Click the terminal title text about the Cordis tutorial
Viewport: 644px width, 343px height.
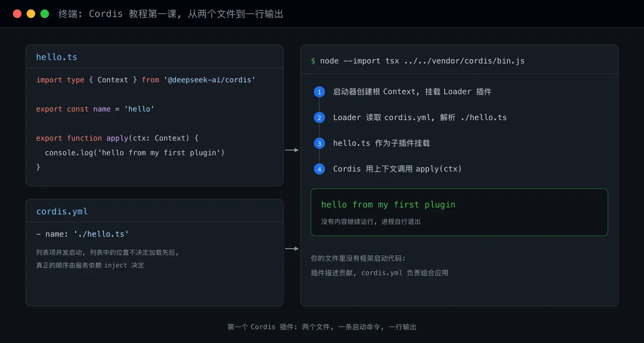[171, 14]
